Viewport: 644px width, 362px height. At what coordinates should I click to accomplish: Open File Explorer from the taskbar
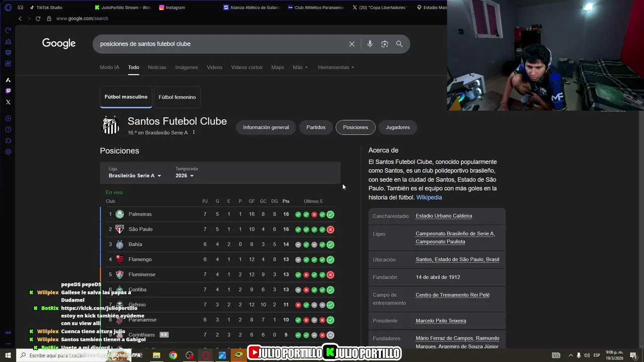click(x=156, y=355)
